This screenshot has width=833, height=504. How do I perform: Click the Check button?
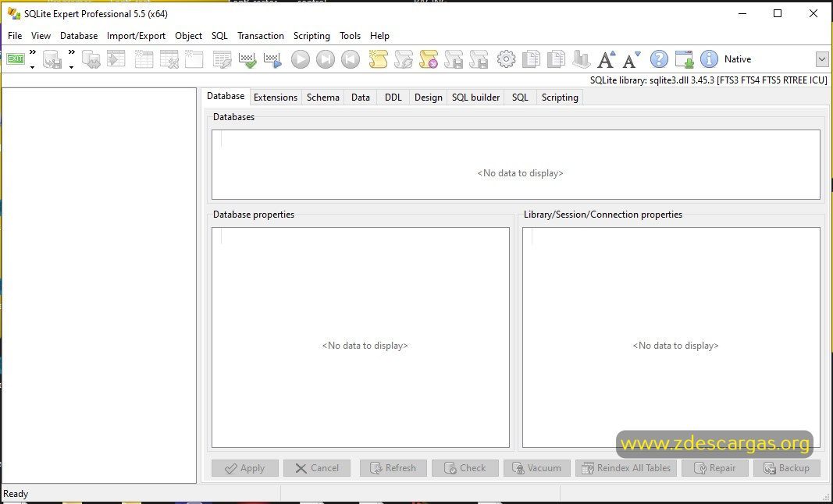pyautogui.click(x=465, y=468)
